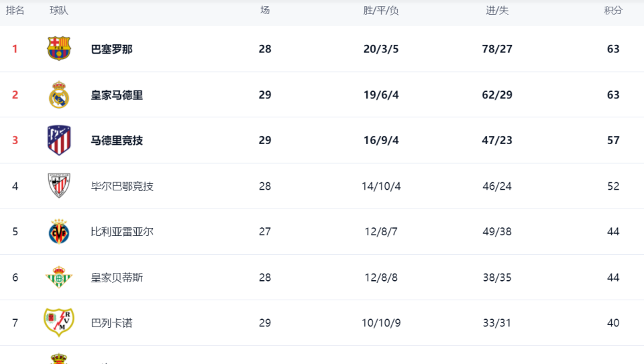Open the 皇家贝蒂斯 team link

point(117,278)
